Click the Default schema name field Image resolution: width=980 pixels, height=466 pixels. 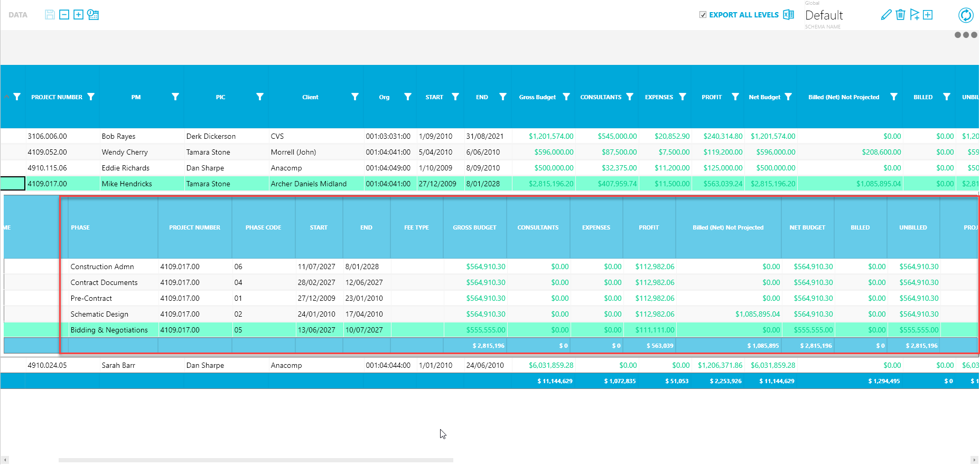(x=824, y=15)
